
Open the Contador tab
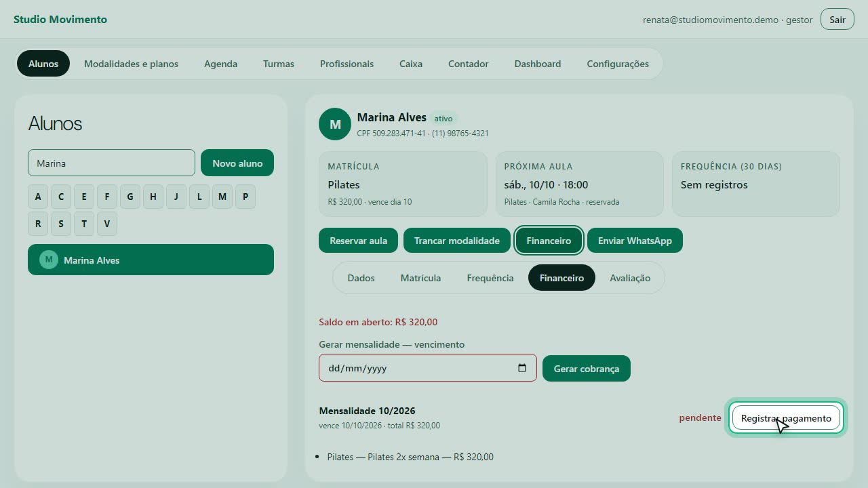click(468, 64)
